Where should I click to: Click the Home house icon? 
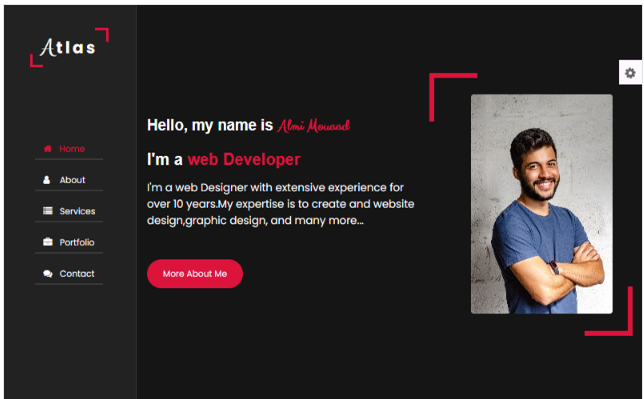tap(48, 149)
